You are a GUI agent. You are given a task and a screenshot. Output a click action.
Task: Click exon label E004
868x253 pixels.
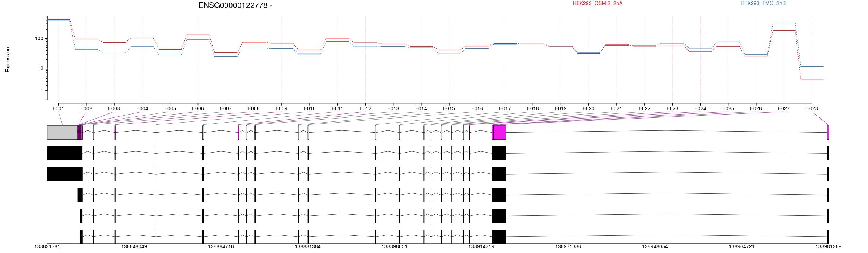142,108
